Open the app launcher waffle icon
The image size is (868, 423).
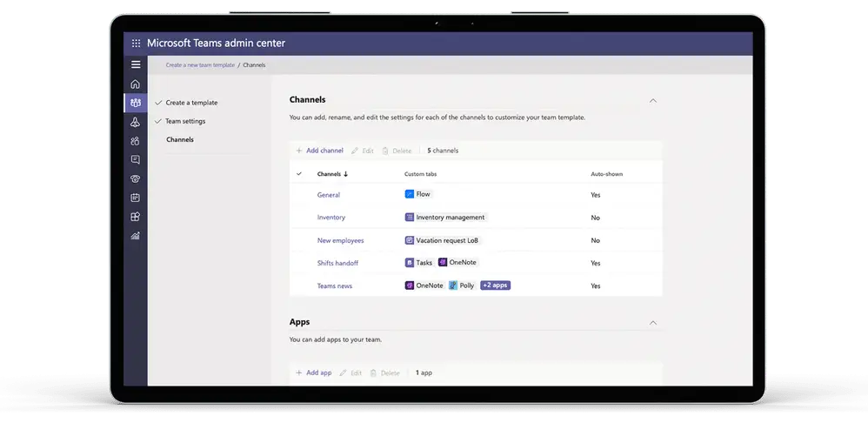click(x=136, y=44)
